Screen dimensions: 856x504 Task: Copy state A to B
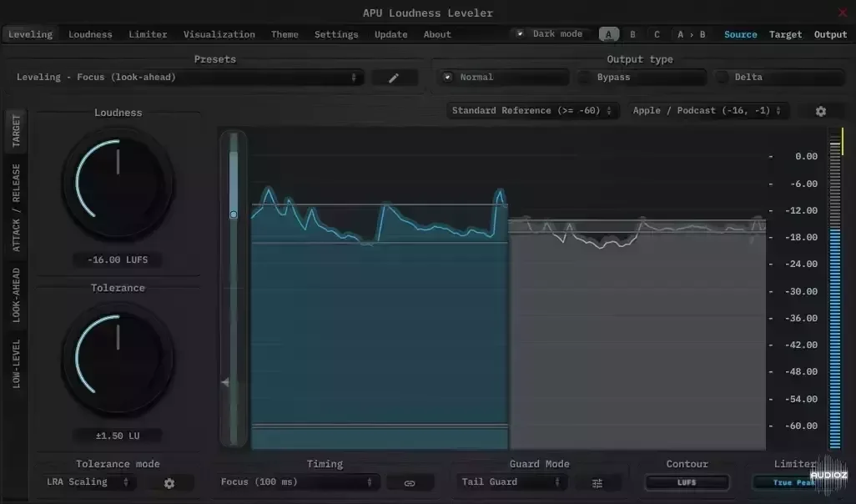point(691,34)
